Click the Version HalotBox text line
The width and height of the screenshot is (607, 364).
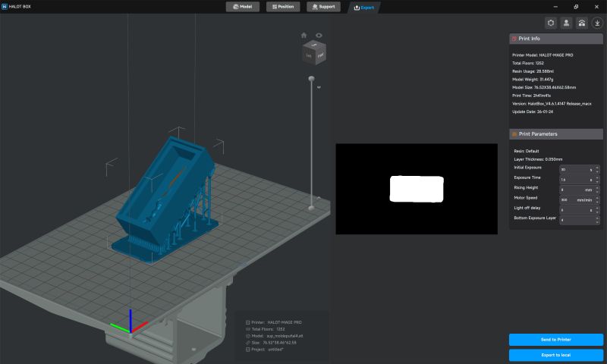(552, 104)
